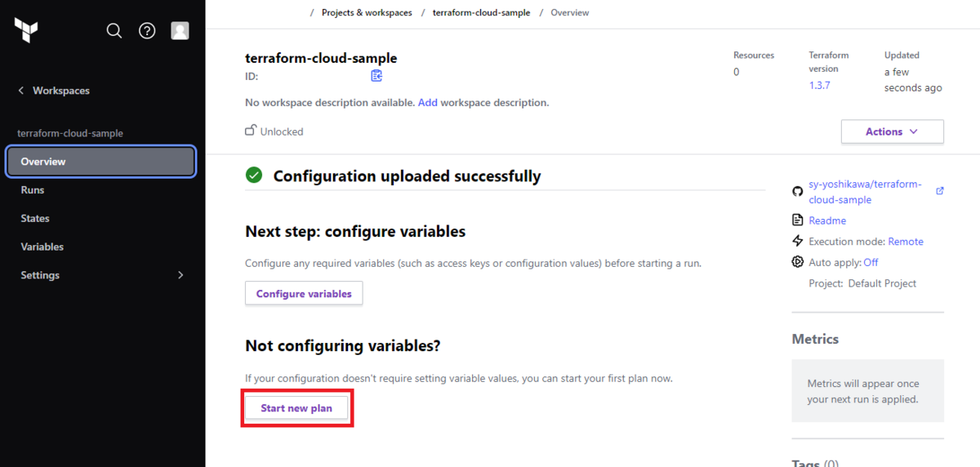The height and width of the screenshot is (467, 980).
Task: Click the Start new plan button
Action: click(x=296, y=408)
